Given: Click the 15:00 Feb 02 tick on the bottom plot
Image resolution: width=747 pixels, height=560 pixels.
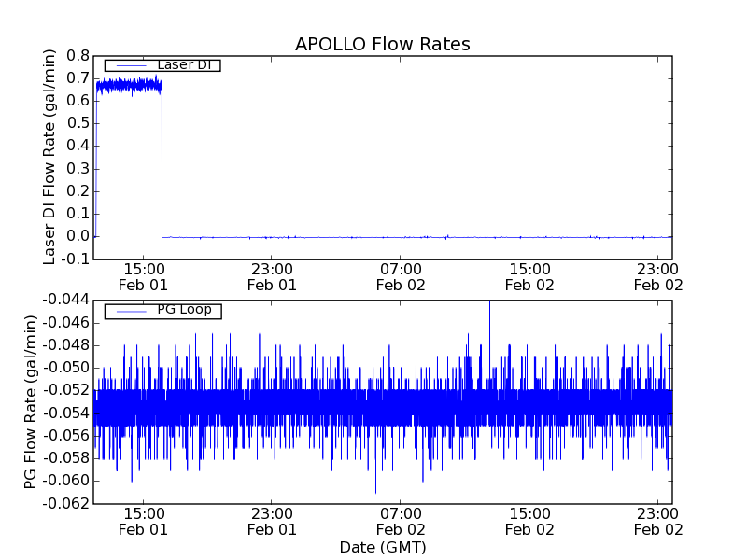Looking at the screenshot, I should click(529, 521).
